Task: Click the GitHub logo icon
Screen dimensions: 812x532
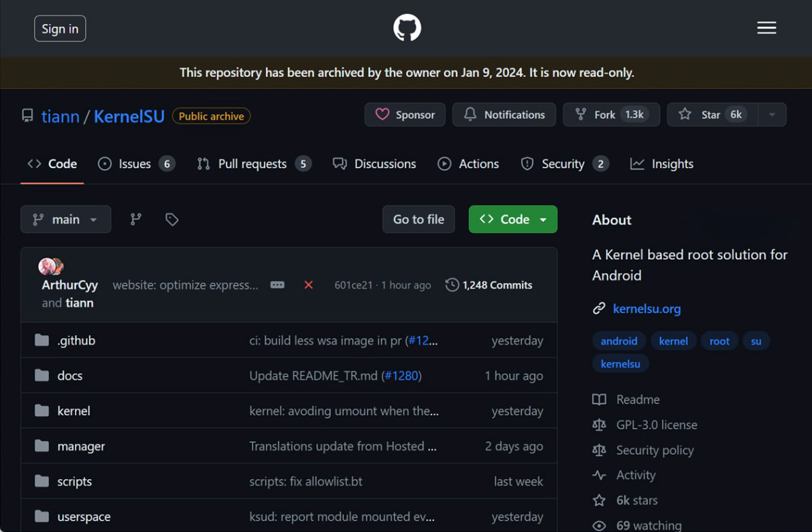Action: [x=407, y=28]
